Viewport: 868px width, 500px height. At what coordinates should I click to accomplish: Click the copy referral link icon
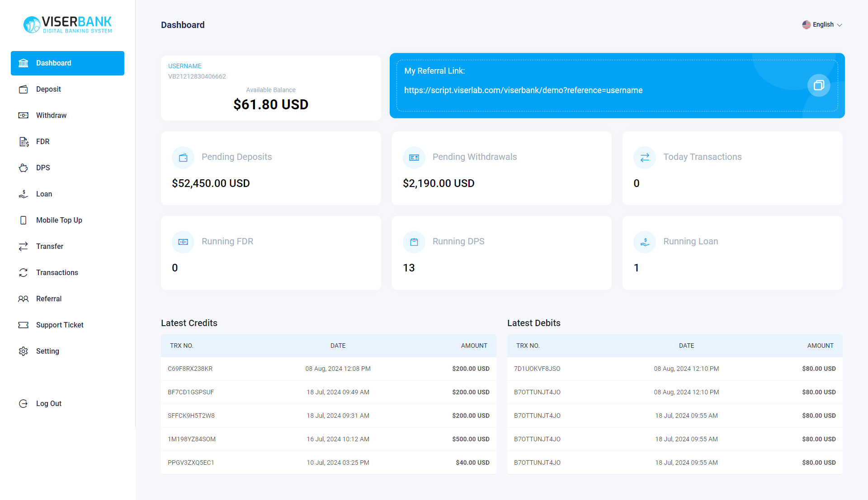coord(818,85)
